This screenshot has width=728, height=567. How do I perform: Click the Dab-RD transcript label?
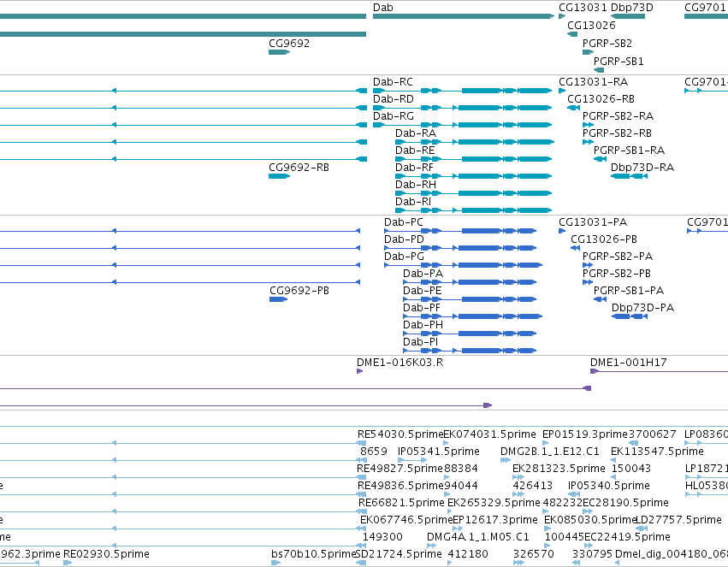click(394, 99)
